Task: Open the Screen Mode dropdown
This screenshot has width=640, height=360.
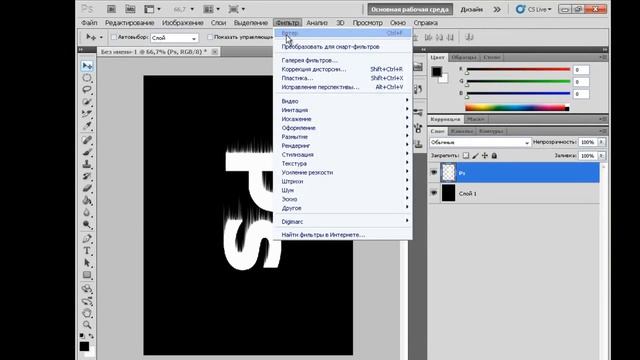Action: (237, 9)
